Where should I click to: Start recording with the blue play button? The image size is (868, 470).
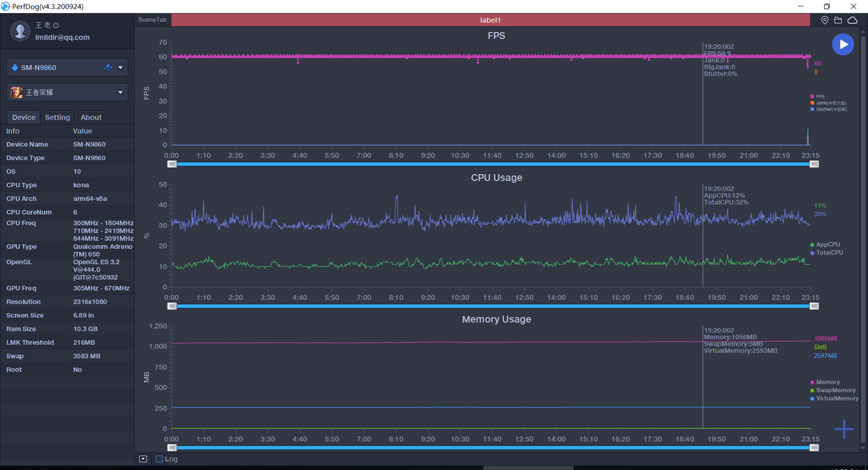pyautogui.click(x=843, y=44)
